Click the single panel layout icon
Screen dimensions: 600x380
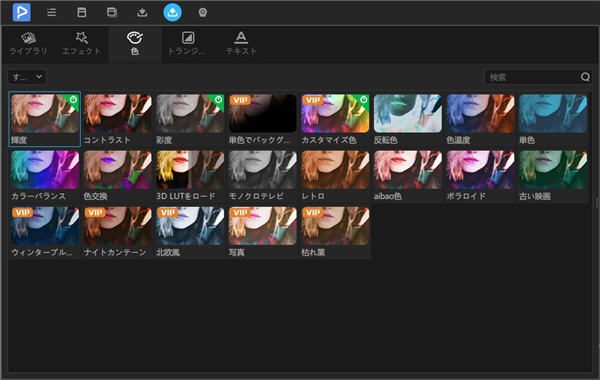pos(82,12)
